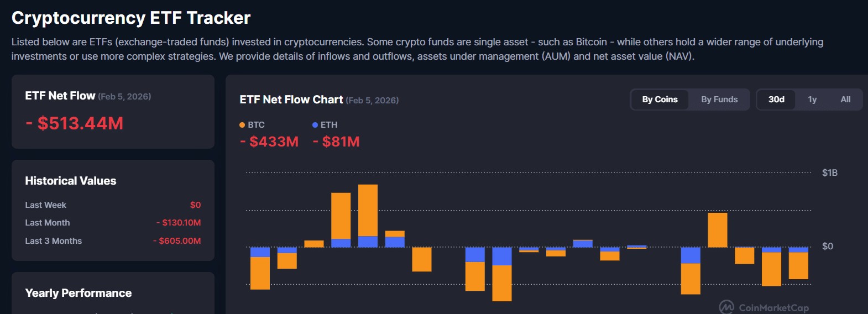Click the Last Week historical row

tap(113, 205)
